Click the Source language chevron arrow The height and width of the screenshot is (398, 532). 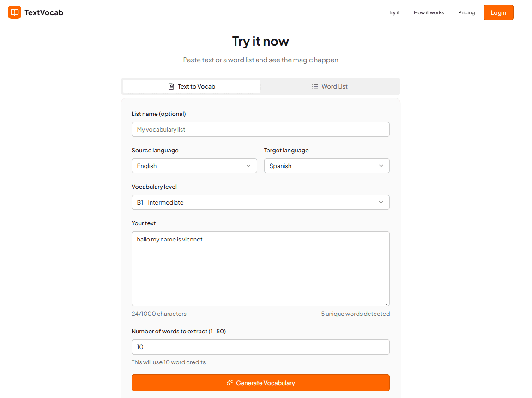coord(249,166)
